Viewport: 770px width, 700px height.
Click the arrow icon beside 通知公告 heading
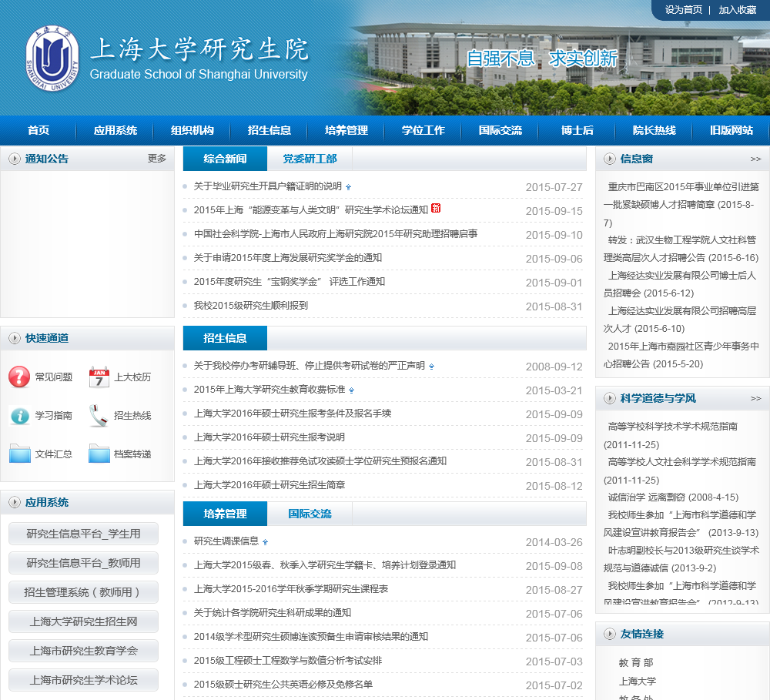tap(15, 159)
